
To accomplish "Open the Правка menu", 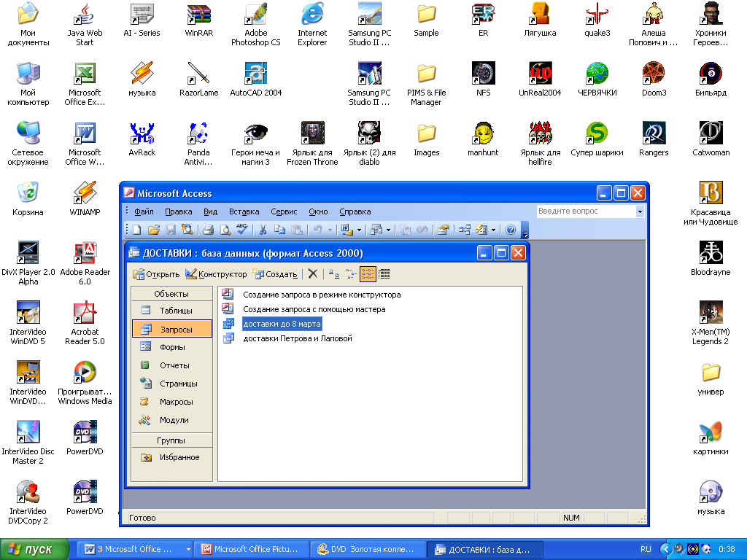I will [x=179, y=211].
